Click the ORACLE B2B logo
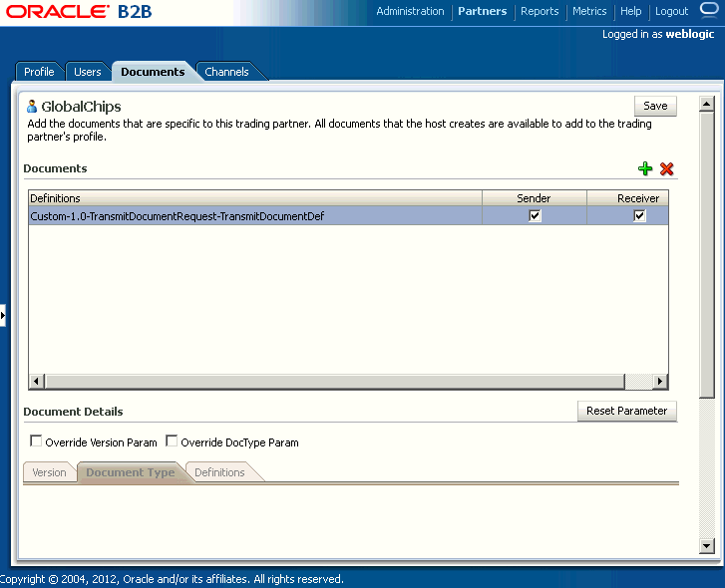This screenshot has width=725, height=588. (79, 12)
